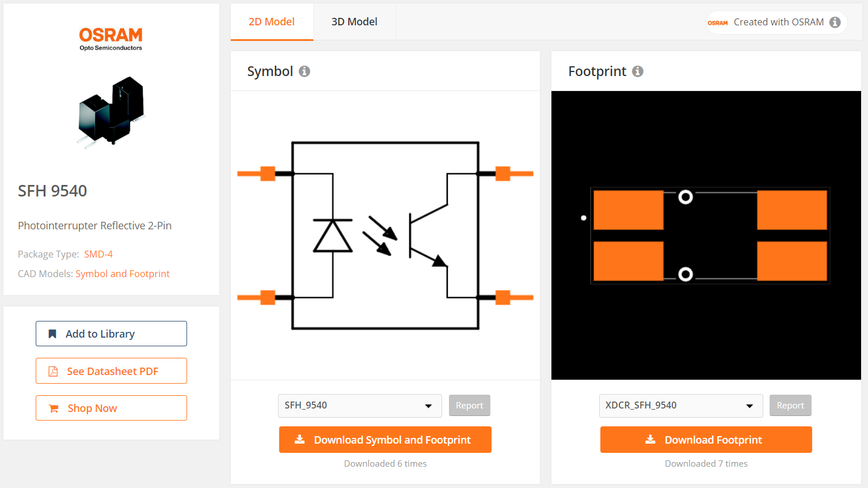
Task: Click the PDF icon on See Datasheet PDF
Action: (x=53, y=370)
